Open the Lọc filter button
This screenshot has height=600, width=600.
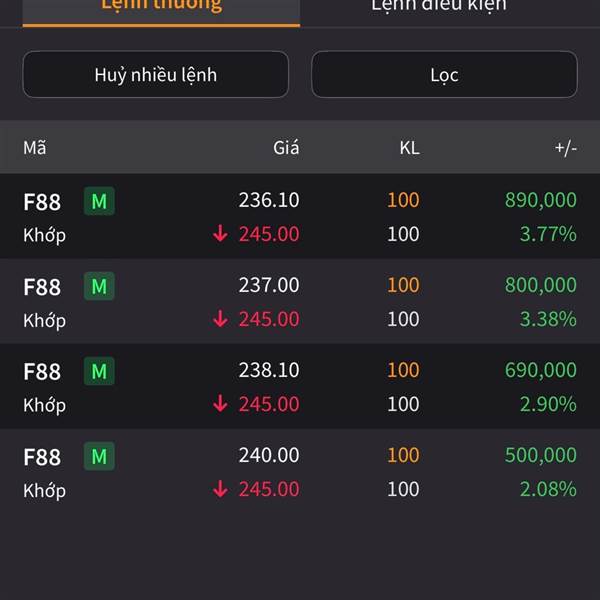pyautogui.click(x=444, y=75)
